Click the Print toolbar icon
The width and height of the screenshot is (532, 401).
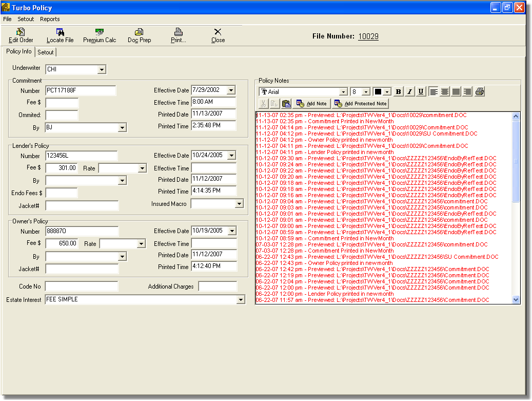[x=178, y=35]
